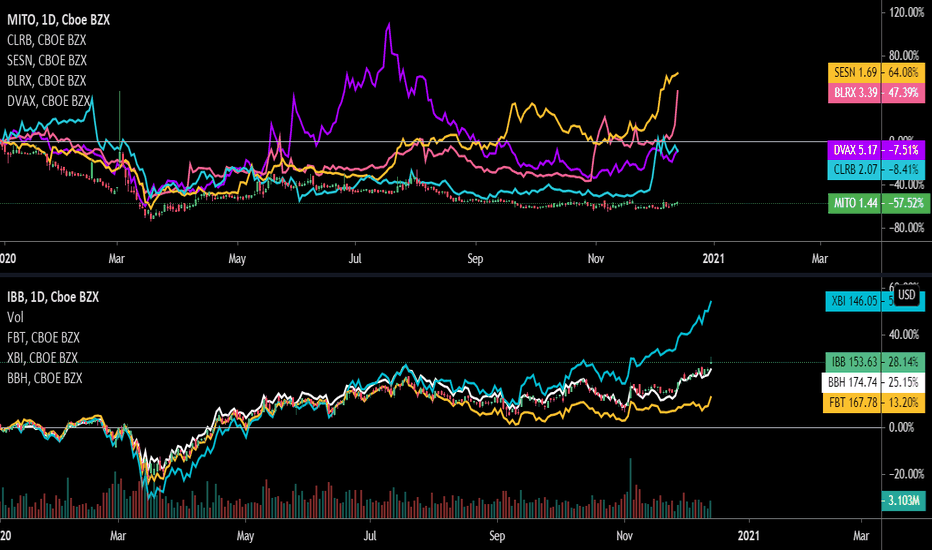This screenshot has height=550, width=932.
Task: Click the IBB 153.63 price label
Action: 854,362
